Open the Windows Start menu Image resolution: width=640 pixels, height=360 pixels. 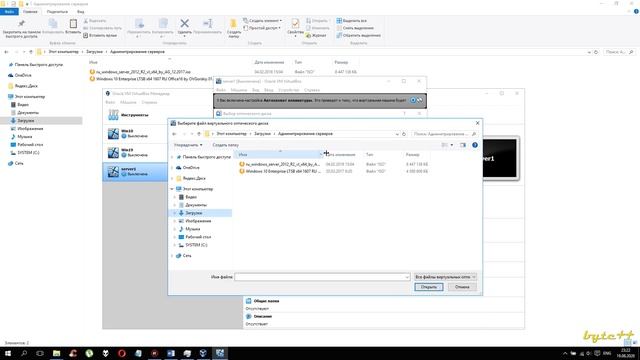point(8,353)
